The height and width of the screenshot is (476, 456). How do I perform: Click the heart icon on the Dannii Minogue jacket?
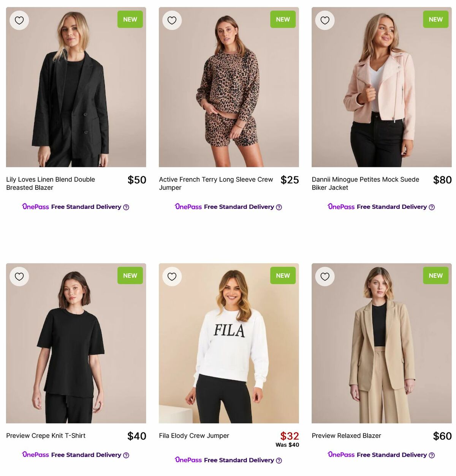[x=325, y=20]
